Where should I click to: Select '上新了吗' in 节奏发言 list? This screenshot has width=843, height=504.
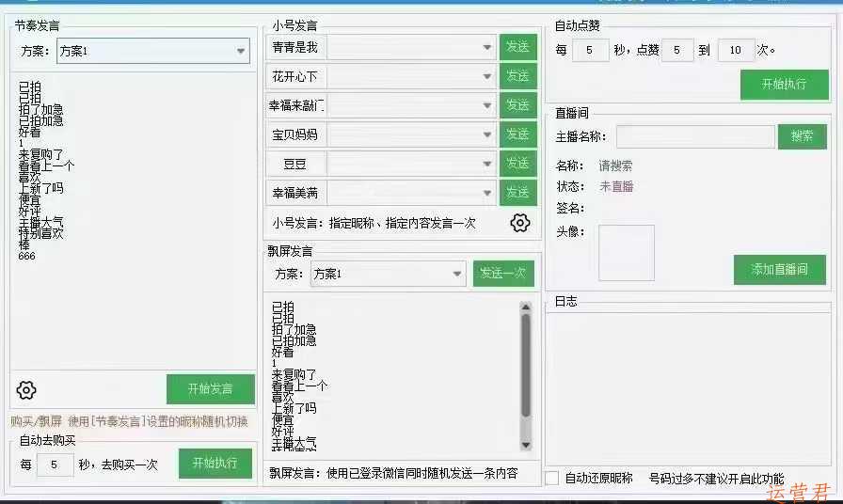[40, 189]
